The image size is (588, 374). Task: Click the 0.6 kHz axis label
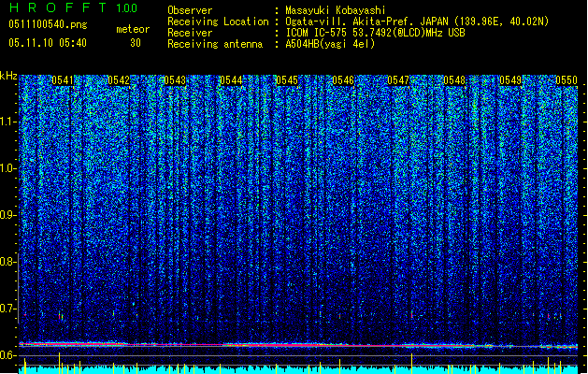[x=8, y=355]
